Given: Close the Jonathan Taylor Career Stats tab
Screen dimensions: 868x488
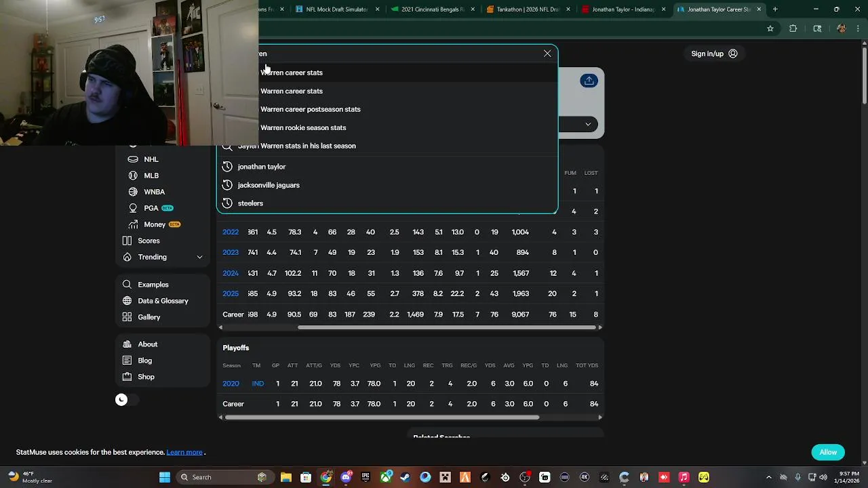Looking at the screenshot, I should (759, 9).
